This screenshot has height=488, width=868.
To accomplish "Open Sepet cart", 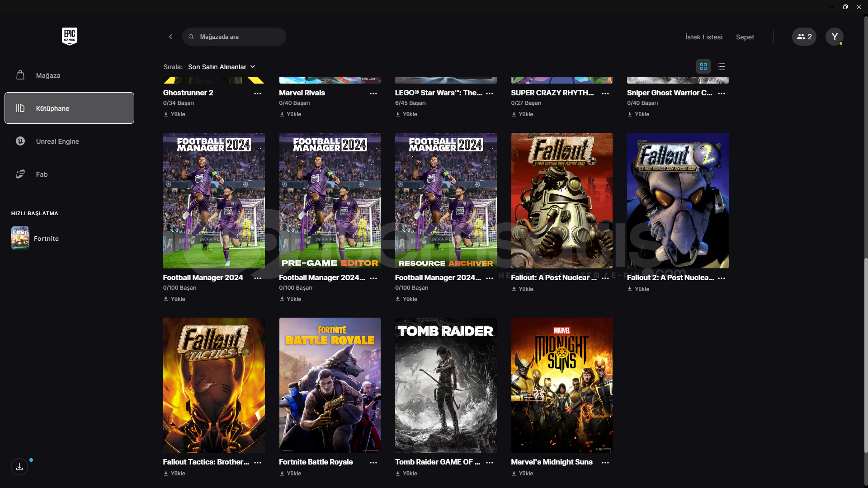I will click(x=745, y=37).
